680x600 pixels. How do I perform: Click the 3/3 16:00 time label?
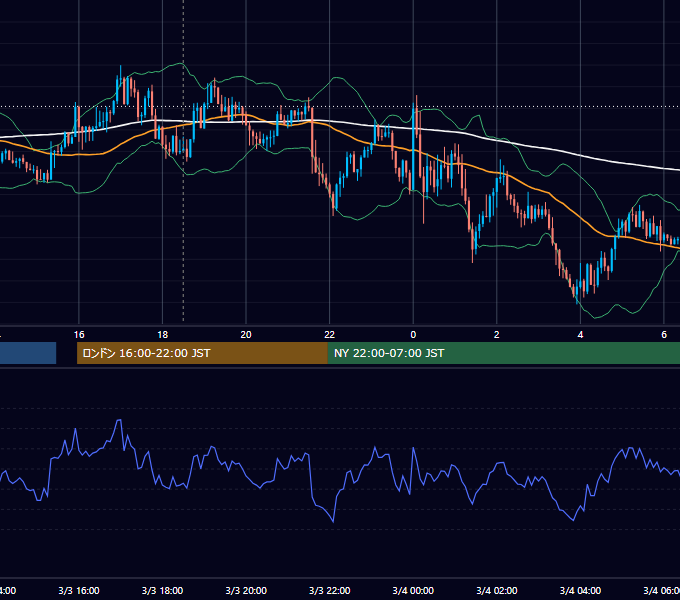tap(79, 590)
